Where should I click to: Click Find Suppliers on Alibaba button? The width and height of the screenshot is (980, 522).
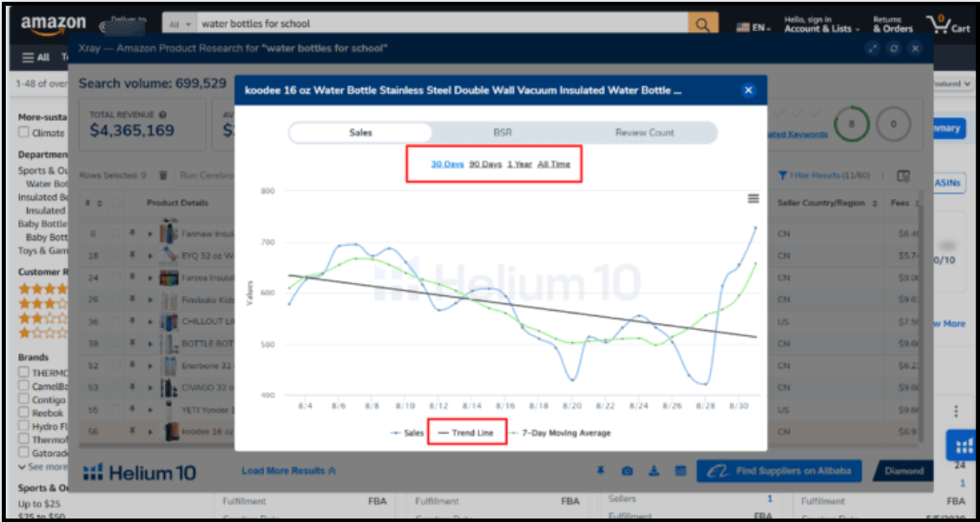(x=779, y=471)
